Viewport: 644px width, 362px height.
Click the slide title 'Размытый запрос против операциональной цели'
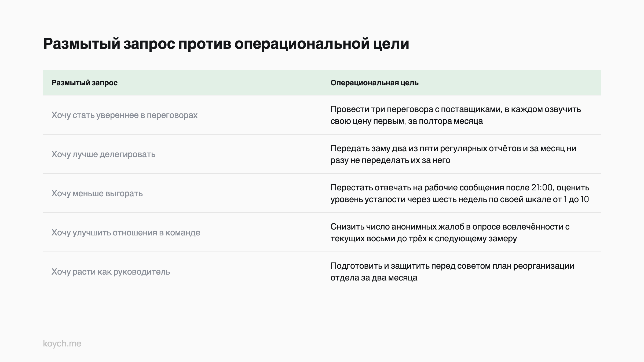point(226,44)
